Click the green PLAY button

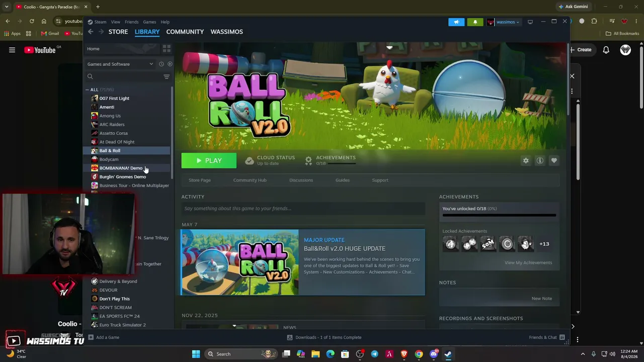pyautogui.click(x=209, y=161)
